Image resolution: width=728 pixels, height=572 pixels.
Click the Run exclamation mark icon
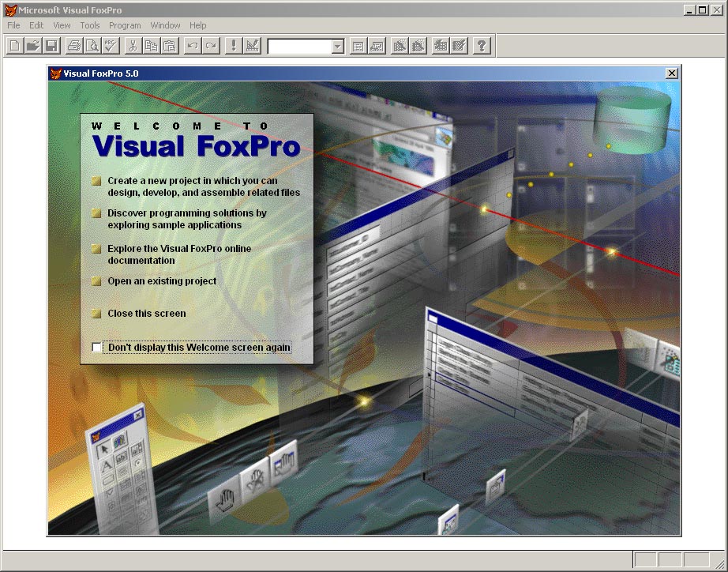(x=234, y=46)
